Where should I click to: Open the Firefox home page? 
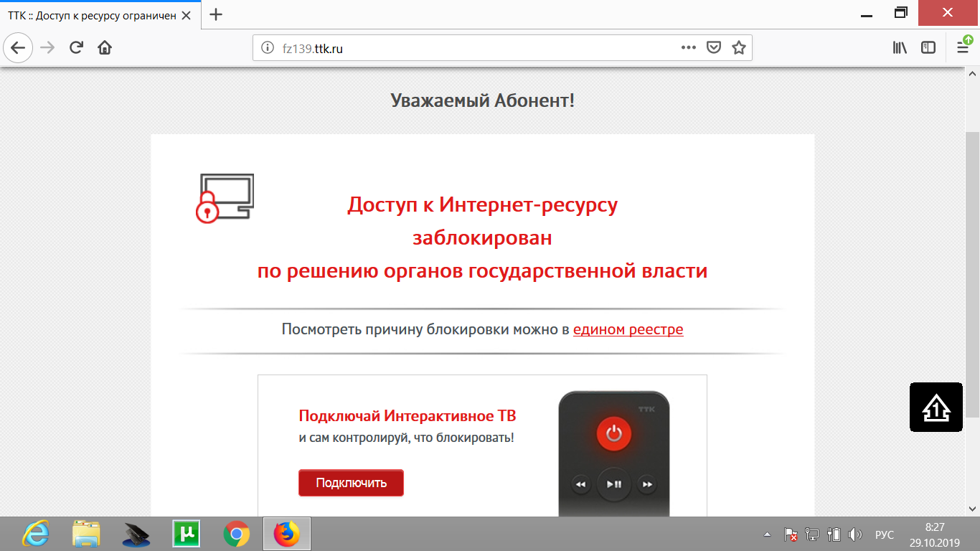tap(105, 48)
